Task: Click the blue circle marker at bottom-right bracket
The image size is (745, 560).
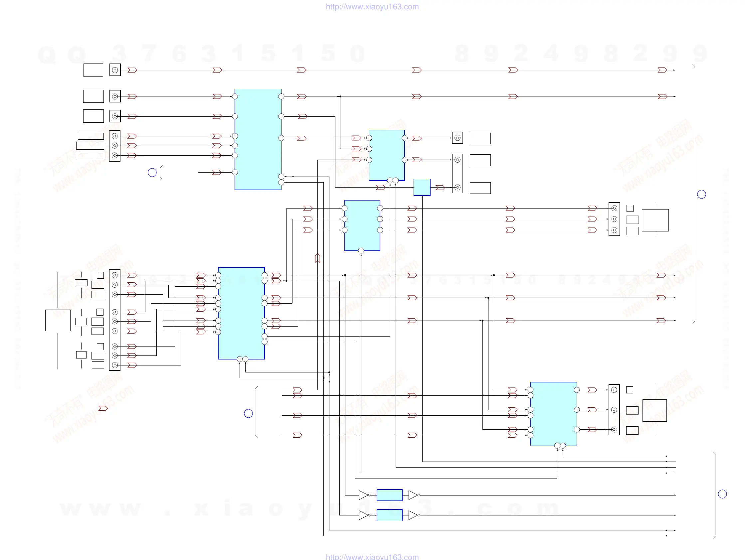Action: coord(722,494)
